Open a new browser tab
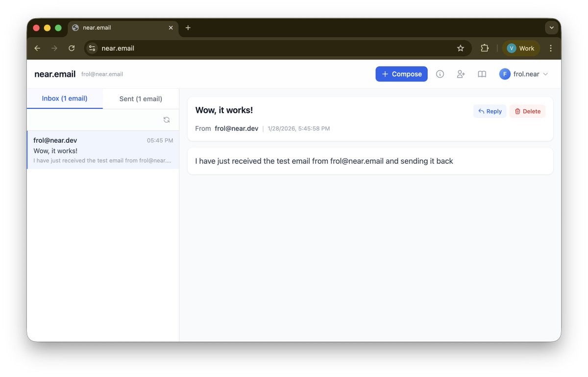Viewport: 588px width, 377px height. click(x=188, y=28)
